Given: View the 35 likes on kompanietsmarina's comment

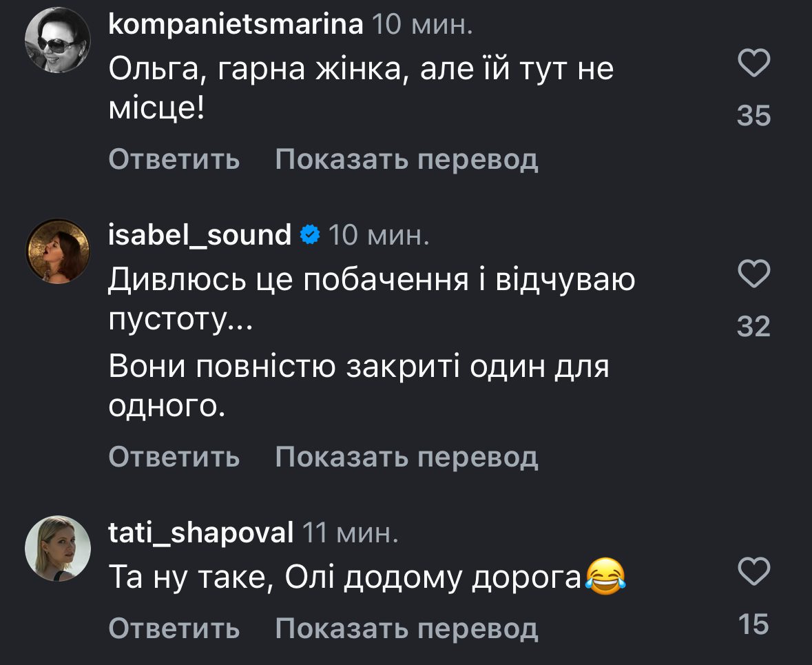Looking at the screenshot, I should click(753, 116).
